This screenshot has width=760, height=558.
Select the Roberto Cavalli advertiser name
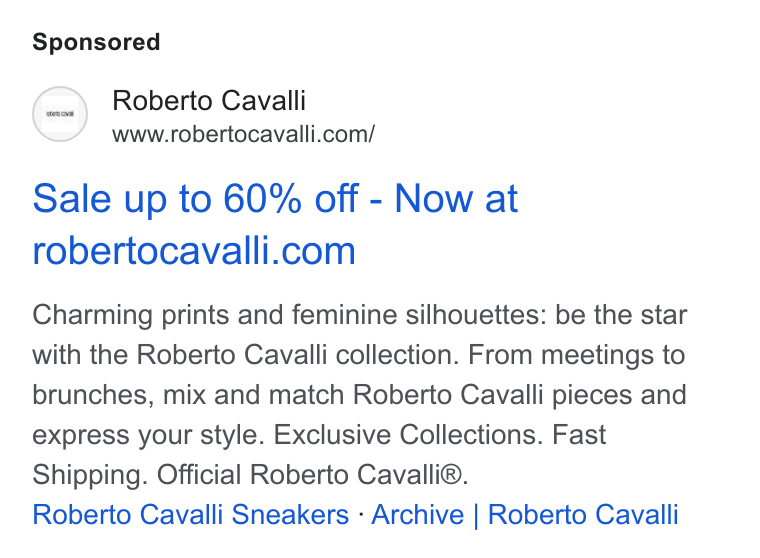(209, 100)
